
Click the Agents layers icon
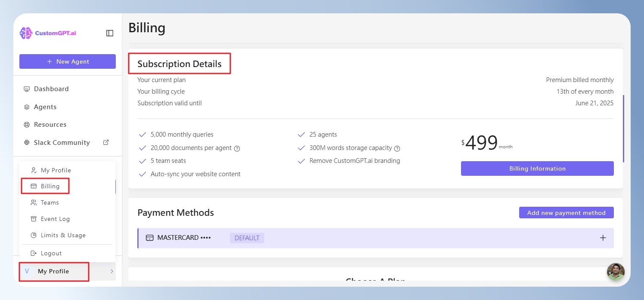(x=27, y=107)
